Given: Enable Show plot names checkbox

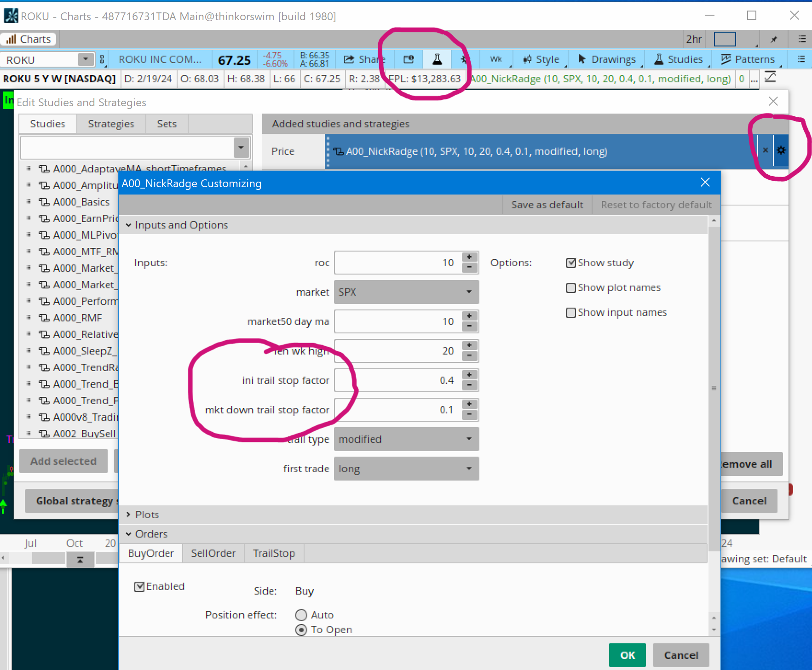Looking at the screenshot, I should tap(570, 287).
